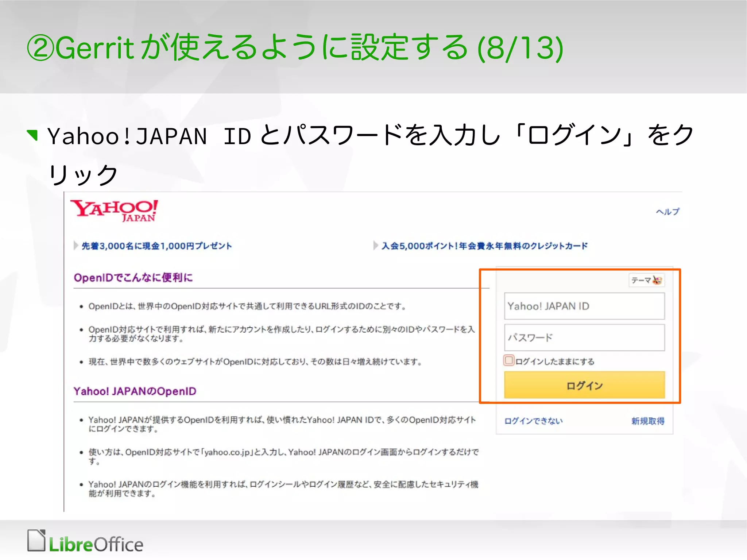This screenshot has width=747, height=560.
Task: Click bullet text starting OpenID対応サイトで利用すれば
Action: point(282,334)
